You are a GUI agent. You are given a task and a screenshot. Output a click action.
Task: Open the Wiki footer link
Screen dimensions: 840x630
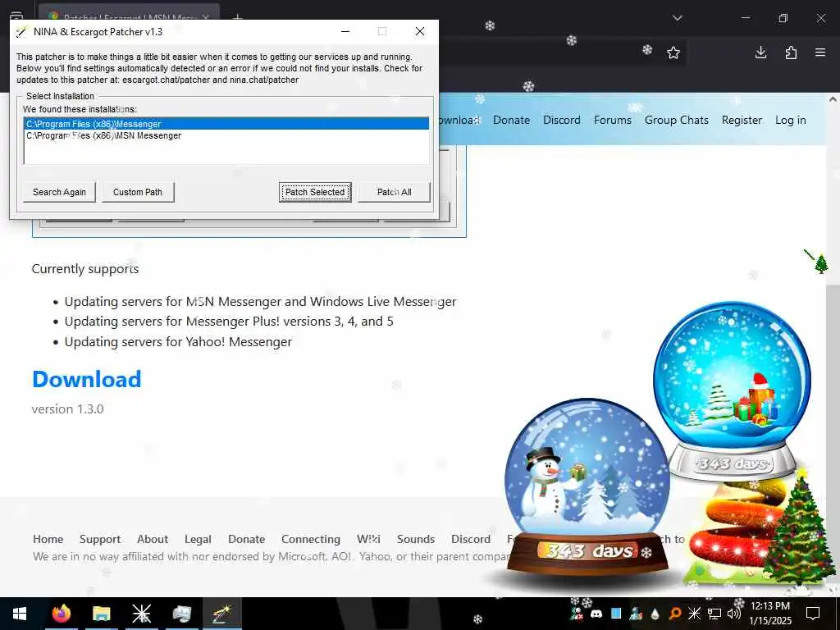point(368,539)
